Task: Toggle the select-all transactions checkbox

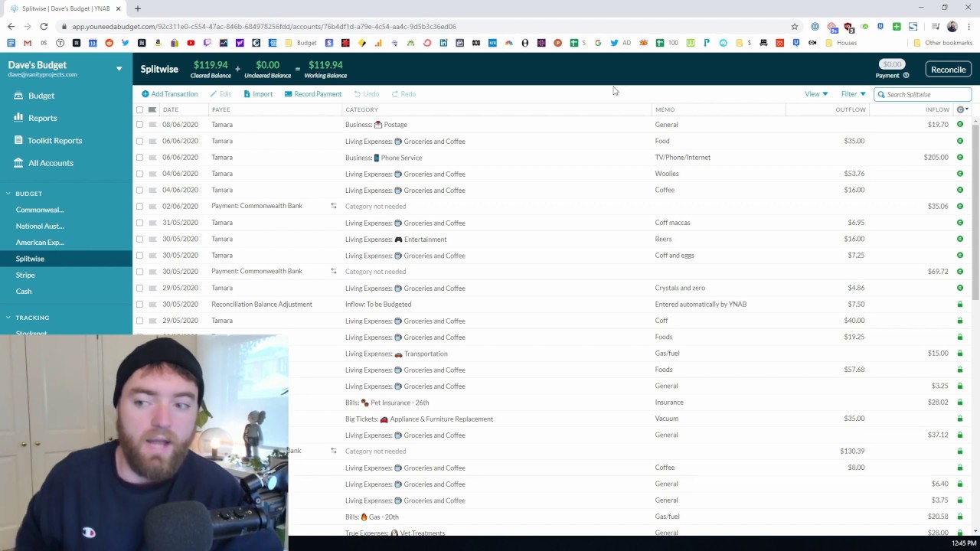Action: [139, 109]
